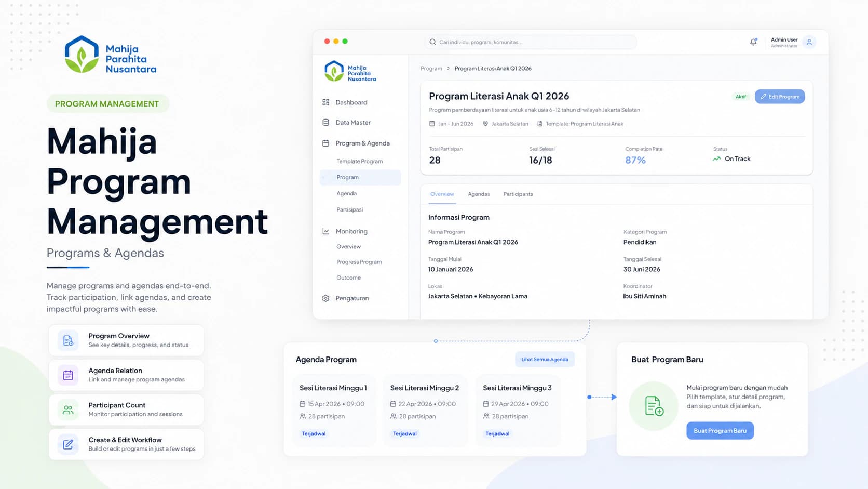Click Terjadwal badge on Sesi Literasi Minggu 3
Image resolution: width=868 pixels, height=489 pixels.
pyautogui.click(x=497, y=433)
